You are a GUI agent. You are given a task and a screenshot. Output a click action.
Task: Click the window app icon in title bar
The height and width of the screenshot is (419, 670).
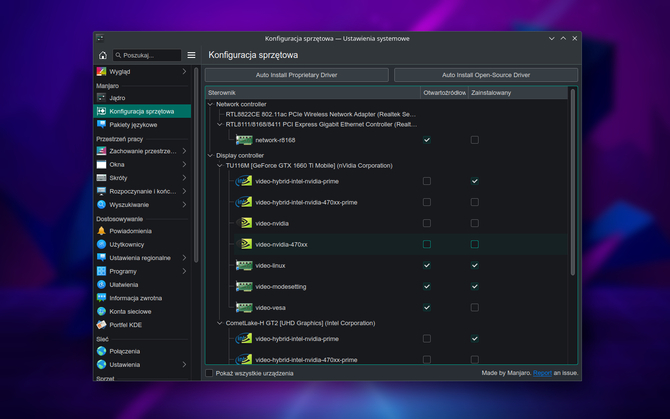tap(100, 38)
